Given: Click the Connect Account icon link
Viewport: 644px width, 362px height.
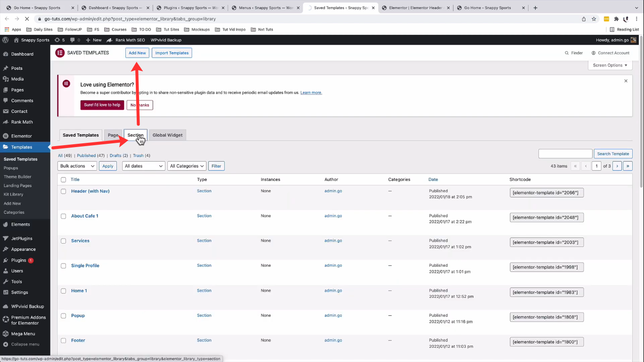Looking at the screenshot, I should coord(594,53).
